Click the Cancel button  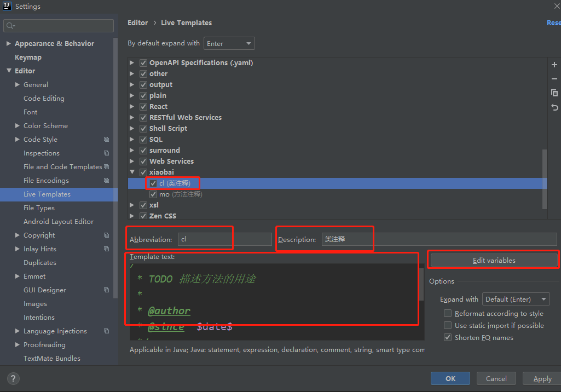click(496, 378)
